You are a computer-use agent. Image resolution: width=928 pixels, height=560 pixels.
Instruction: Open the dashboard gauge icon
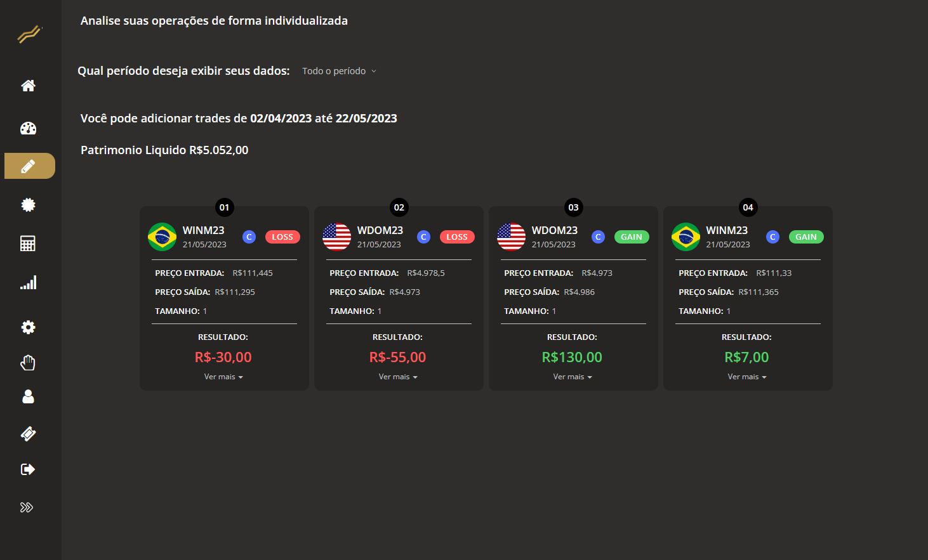pyautogui.click(x=28, y=128)
